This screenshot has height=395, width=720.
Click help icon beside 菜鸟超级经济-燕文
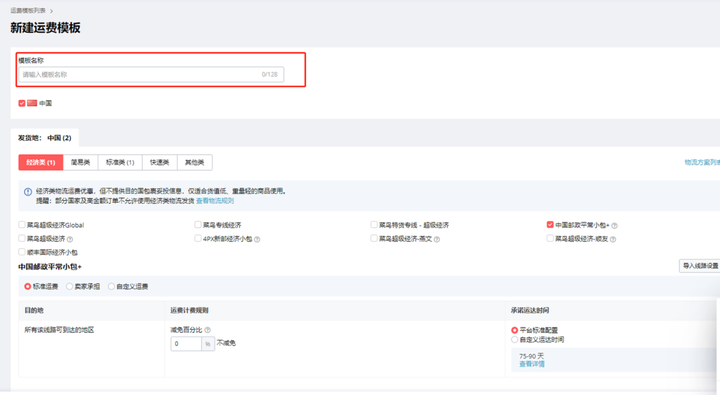437,239
